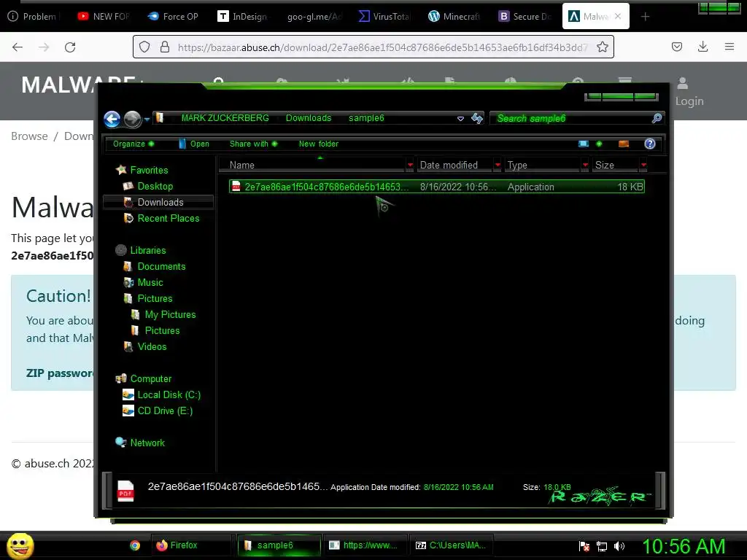This screenshot has height=560, width=747.
Task: Sort by the Type column header
Action: [543, 165]
